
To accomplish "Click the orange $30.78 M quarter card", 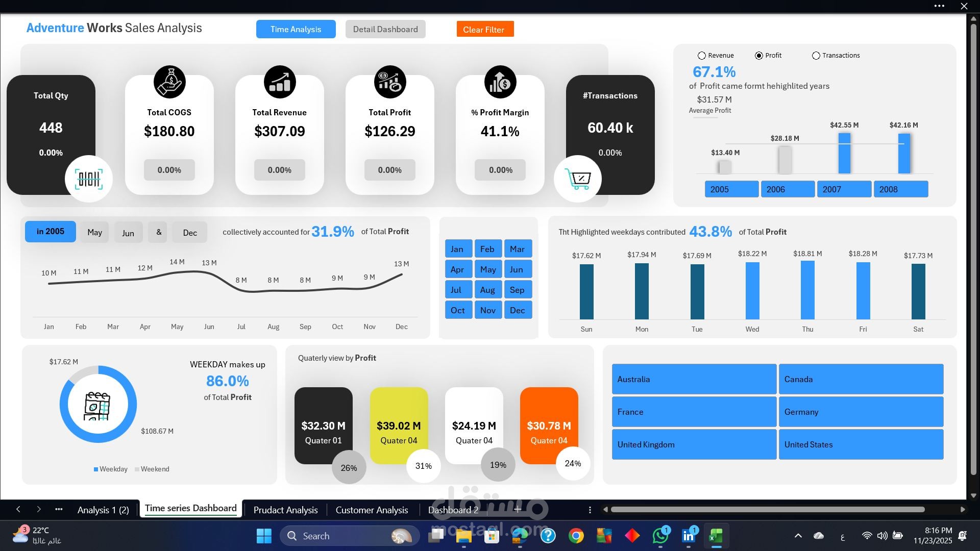I will (x=549, y=425).
